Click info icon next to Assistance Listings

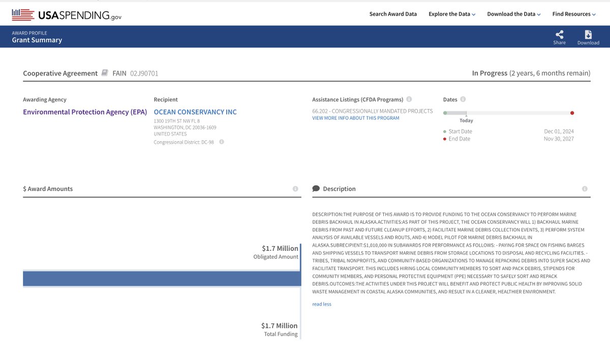[x=409, y=100]
